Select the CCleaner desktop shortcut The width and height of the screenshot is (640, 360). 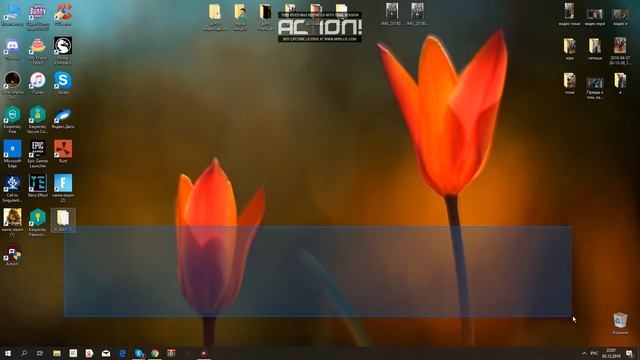(x=62, y=15)
